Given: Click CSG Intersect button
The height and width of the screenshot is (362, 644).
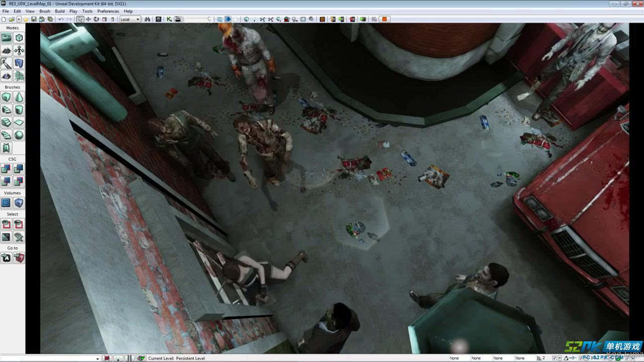Looking at the screenshot, I should click(x=6, y=182).
